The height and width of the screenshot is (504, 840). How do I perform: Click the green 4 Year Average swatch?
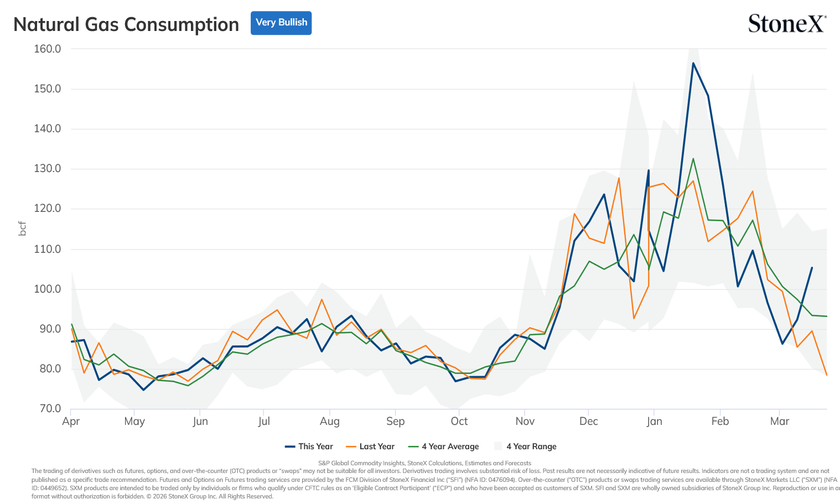pyautogui.click(x=413, y=446)
